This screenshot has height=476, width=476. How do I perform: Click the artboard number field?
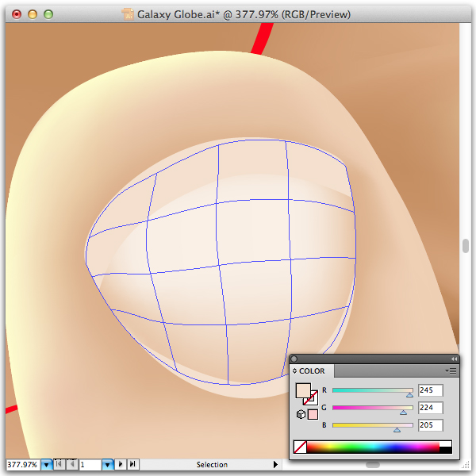90,464
